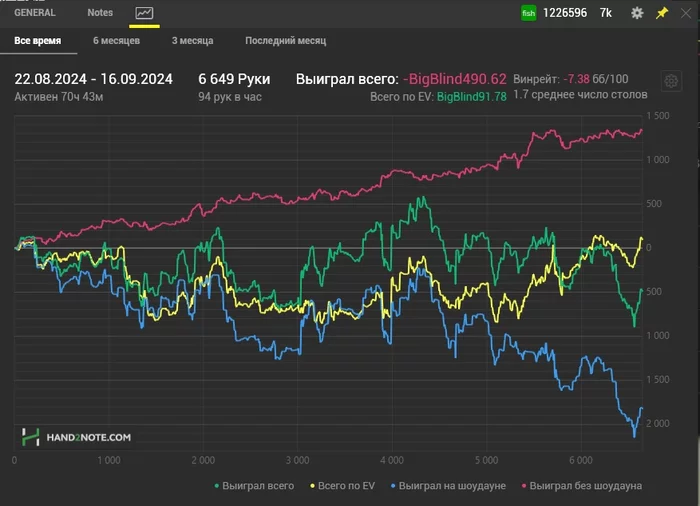The image size is (700, 506).
Task: Click the '6 649 Руки' value
Action: point(234,79)
